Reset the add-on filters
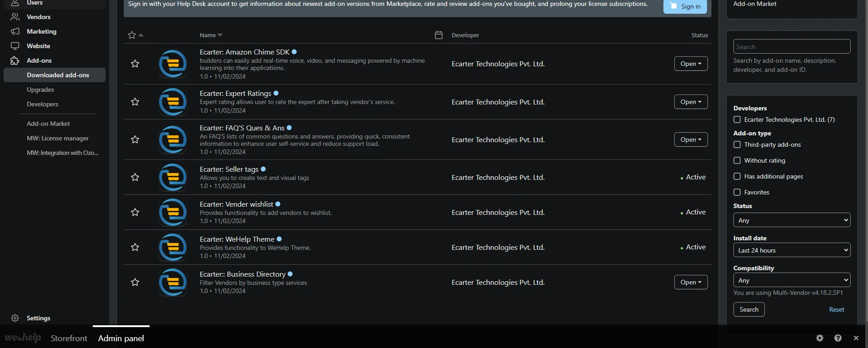This screenshot has height=348, width=868. point(837,309)
